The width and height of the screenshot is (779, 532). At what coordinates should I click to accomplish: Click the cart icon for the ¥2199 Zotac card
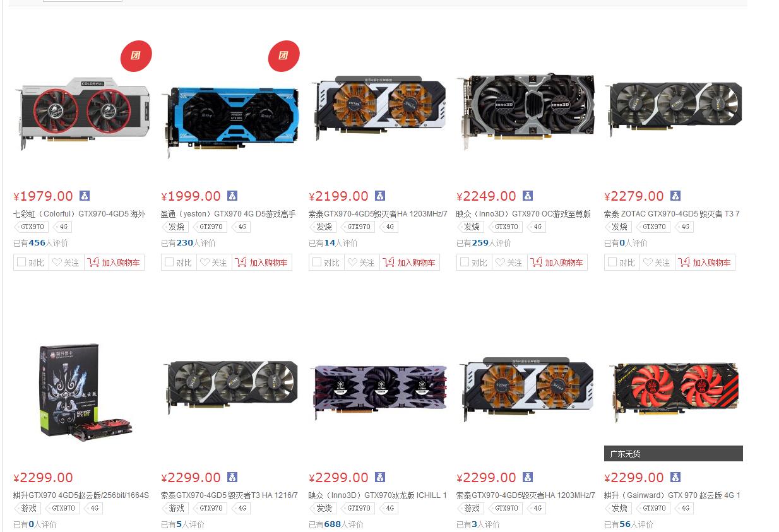click(389, 262)
